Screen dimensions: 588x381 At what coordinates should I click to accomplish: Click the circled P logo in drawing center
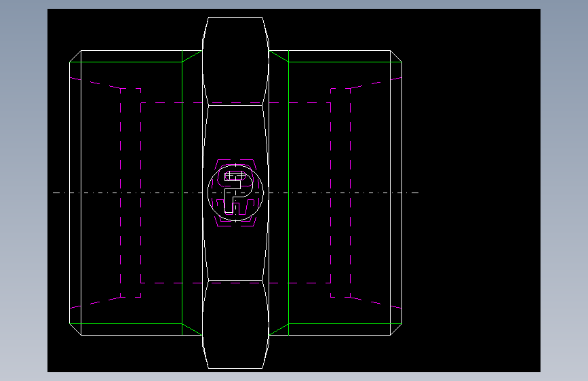(x=235, y=193)
